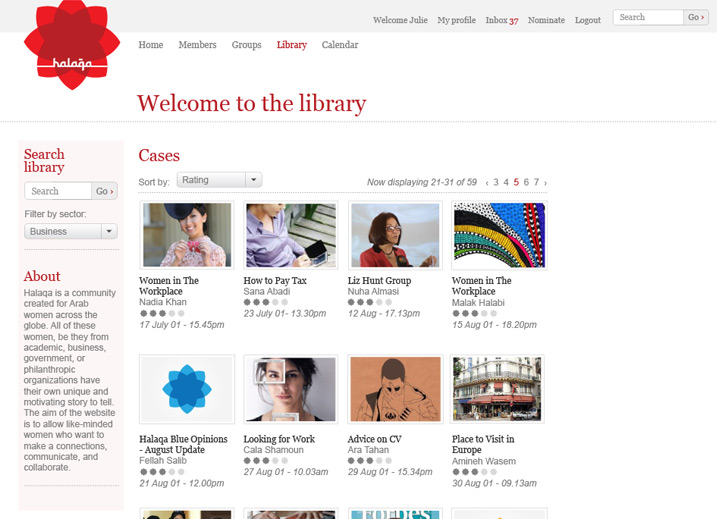Go to next page arrow in pagination

click(546, 183)
